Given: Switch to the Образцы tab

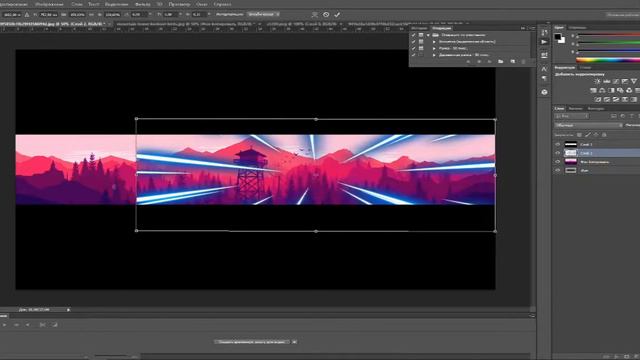Looking at the screenshot, I should (x=578, y=27).
